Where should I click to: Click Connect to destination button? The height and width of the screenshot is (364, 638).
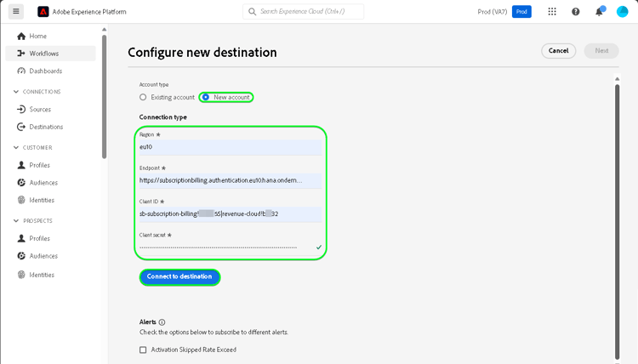click(179, 276)
